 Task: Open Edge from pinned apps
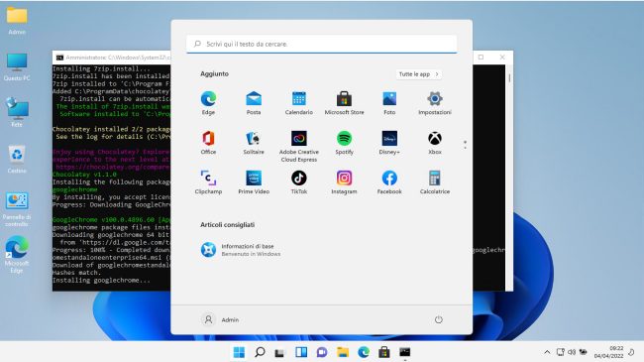(208, 103)
